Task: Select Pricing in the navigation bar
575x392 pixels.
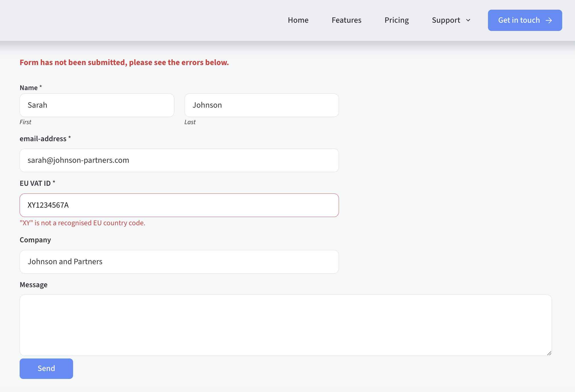Action: pos(397,20)
